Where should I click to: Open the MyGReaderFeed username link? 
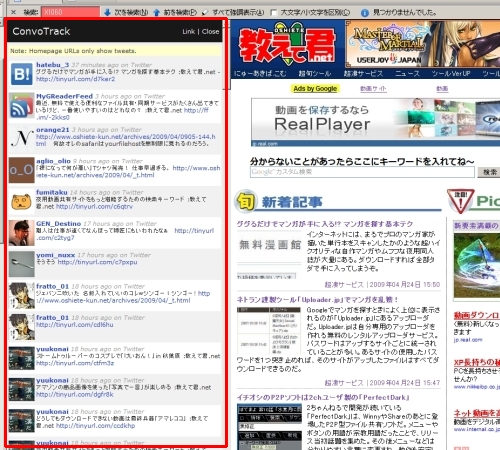pos(64,96)
